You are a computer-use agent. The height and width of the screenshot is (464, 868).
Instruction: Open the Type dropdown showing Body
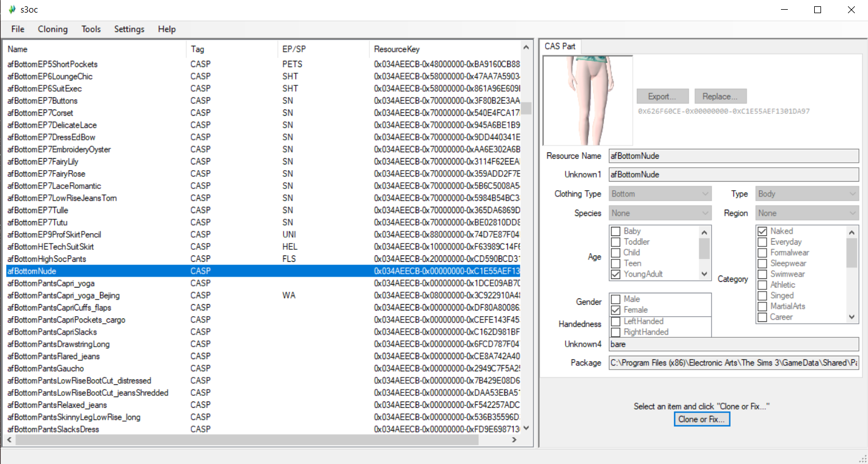coord(807,194)
